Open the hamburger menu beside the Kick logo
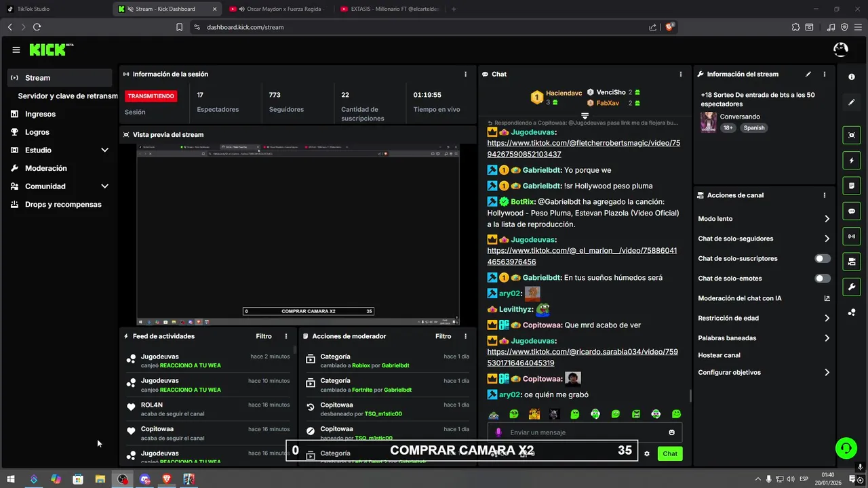This screenshot has width=868, height=488. pos(16,49)
